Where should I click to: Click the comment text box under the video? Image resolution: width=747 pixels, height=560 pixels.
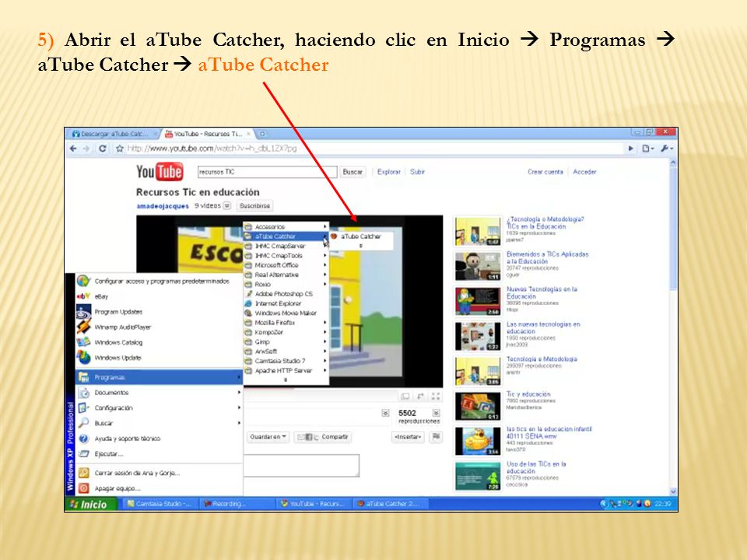pyautogui.click(x=302, y=465)
